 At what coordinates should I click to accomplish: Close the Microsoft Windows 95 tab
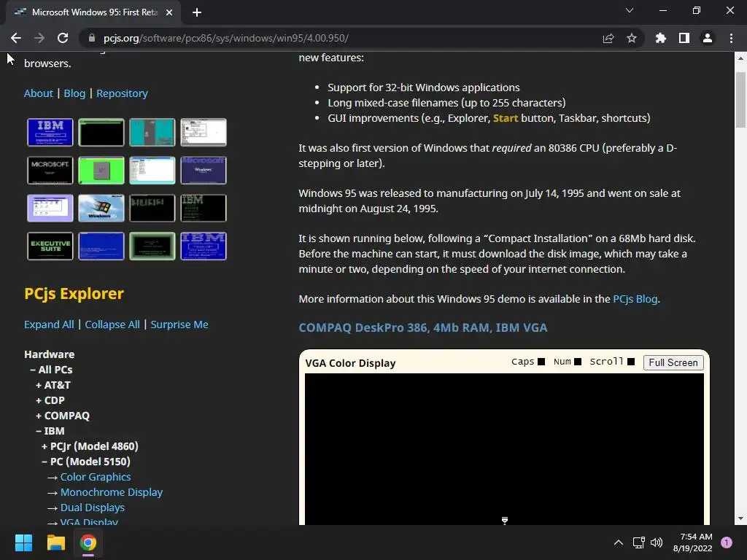pyautogui.click(x=169, y=12)
